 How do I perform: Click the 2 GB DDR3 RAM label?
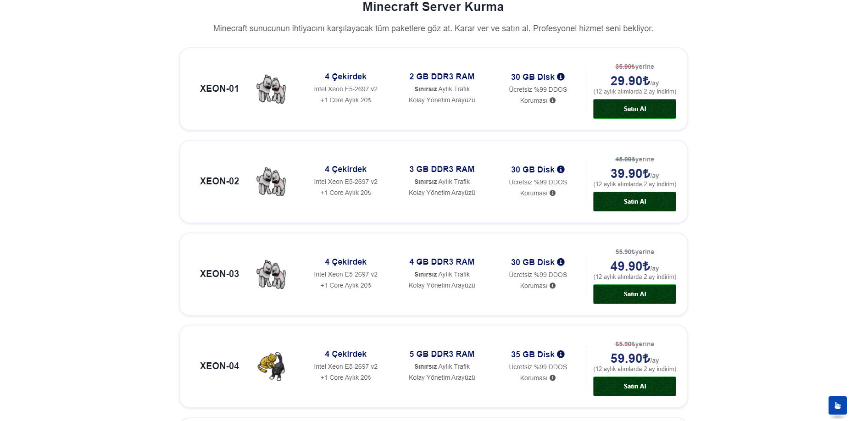442,77
